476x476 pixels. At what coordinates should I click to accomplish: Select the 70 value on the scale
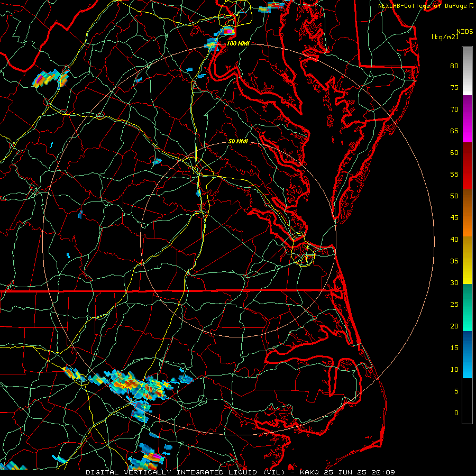[x=454, y=109]
